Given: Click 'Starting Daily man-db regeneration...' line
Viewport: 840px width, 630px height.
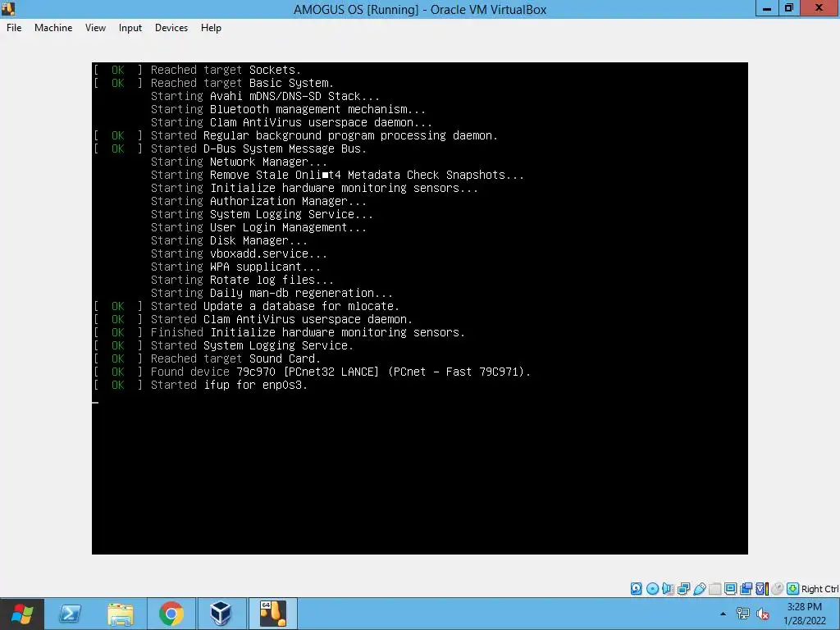Looking at the screenshot, I should (x=272, y=293).
